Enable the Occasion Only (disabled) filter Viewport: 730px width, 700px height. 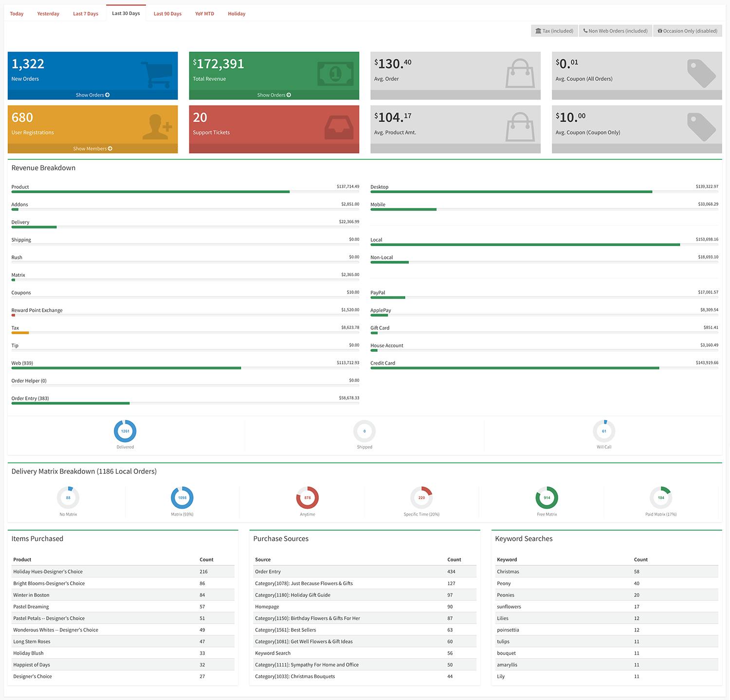687,31
